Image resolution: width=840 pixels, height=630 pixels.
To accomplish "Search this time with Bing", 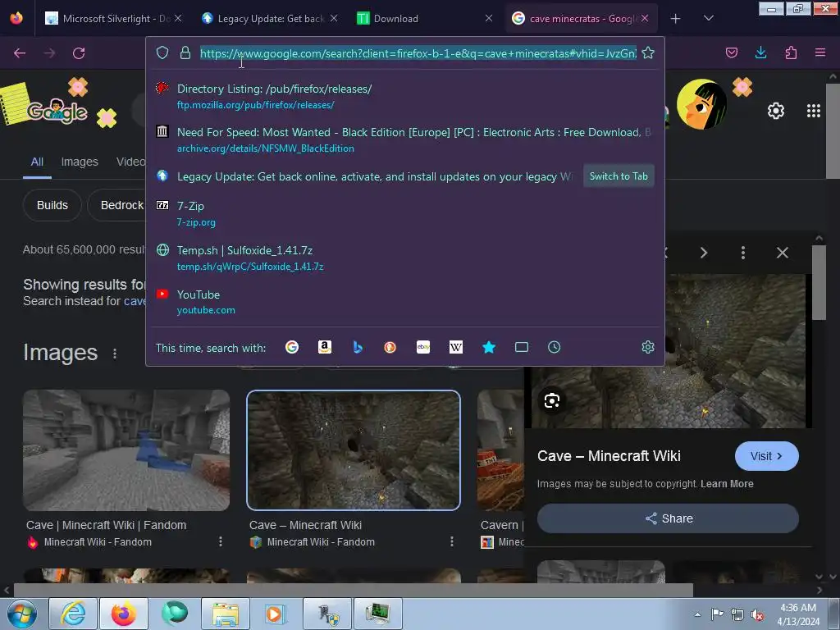I will [358, 347].
